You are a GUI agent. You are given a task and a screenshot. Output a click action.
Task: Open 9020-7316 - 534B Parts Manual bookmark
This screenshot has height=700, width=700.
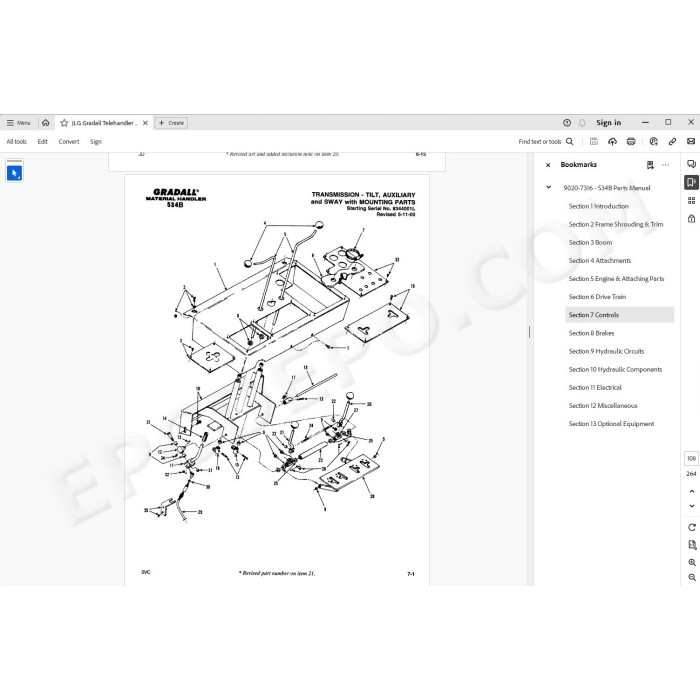point(607,188)
